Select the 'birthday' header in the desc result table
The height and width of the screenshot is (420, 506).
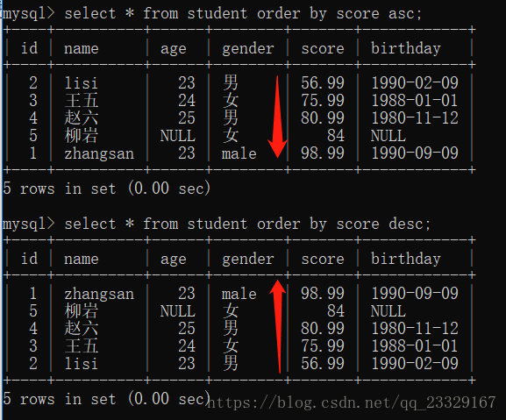pos(406,260)
